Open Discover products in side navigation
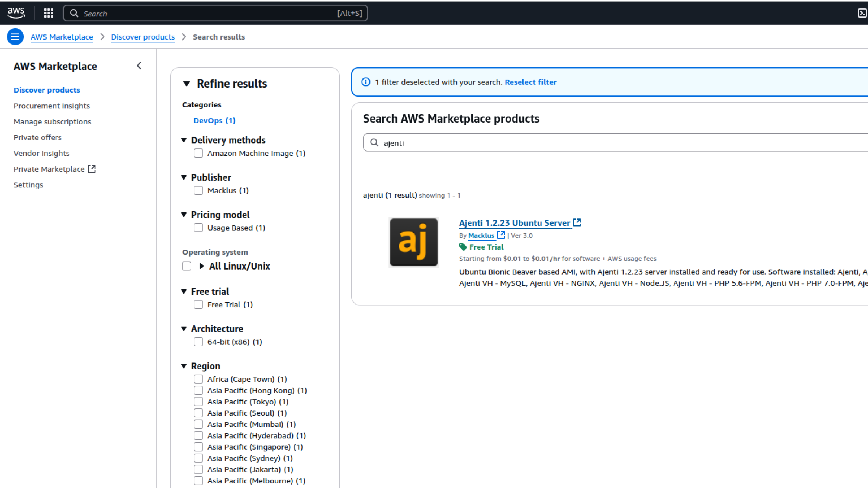 click(47, 90)
